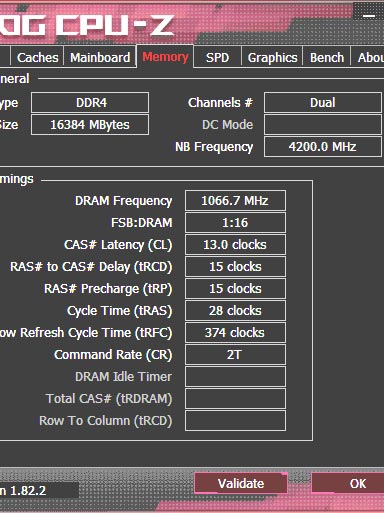The height and width of the screenshot is (513, 384).
Task: Click the Validate button
Action: pyautogui.click(x=241, y=483)
